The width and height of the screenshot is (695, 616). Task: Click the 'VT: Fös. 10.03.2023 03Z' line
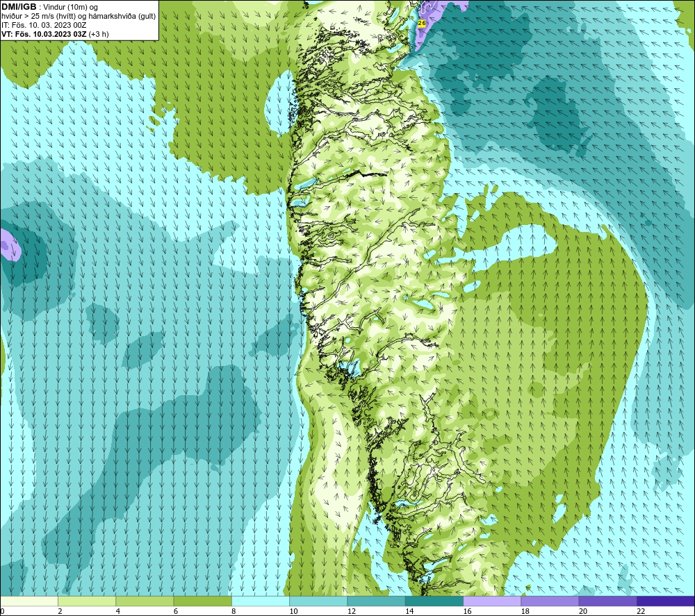(x=44, y=34)
